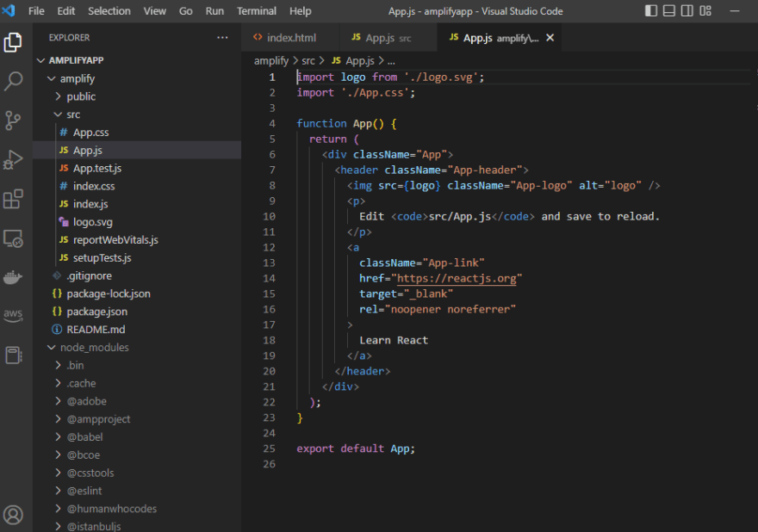
Task: Open the Extensions view icon
Action: coord(13,199)
